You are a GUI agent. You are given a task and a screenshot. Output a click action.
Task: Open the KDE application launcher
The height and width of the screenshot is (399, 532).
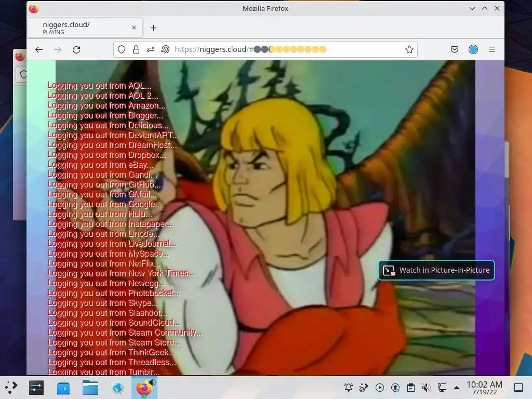(x=11, y=388)
